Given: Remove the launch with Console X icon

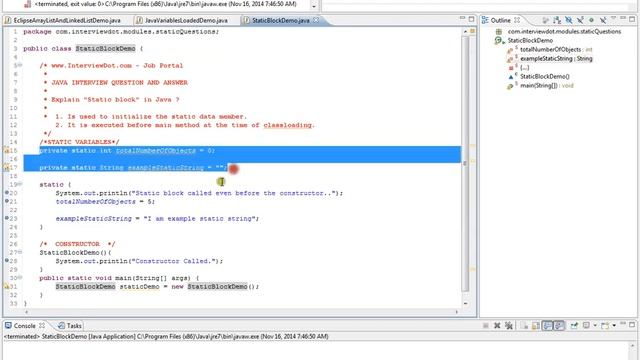Looking at the screenshot, I should (x=497, y=325).
